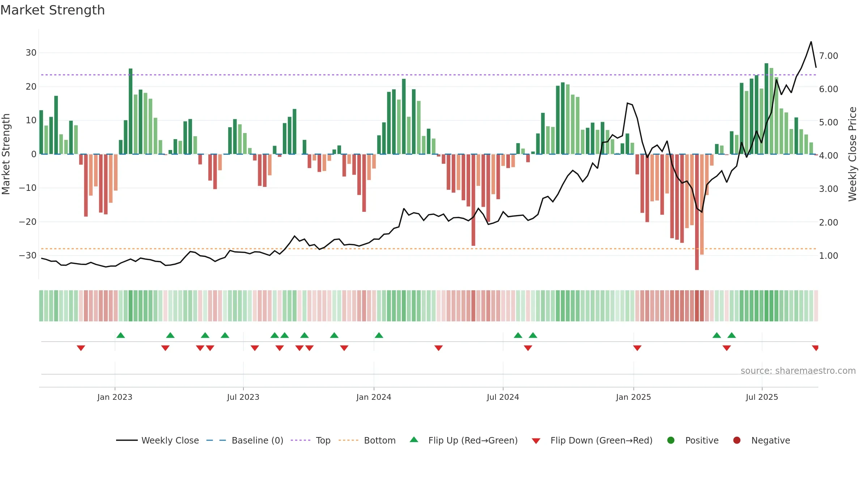The width and height of the screenshot is (868, 488).
Task: Click the red Negative legend dot
Action: 737,440
